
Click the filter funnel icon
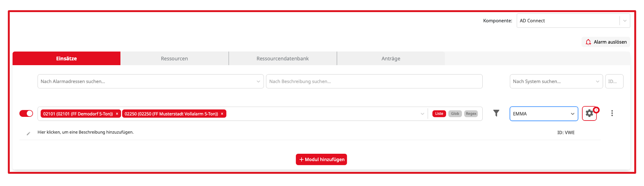[496, 113]
